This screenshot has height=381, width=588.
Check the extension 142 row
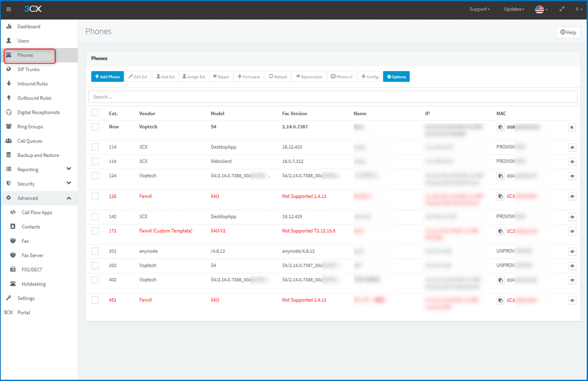(x=95, y=216)
